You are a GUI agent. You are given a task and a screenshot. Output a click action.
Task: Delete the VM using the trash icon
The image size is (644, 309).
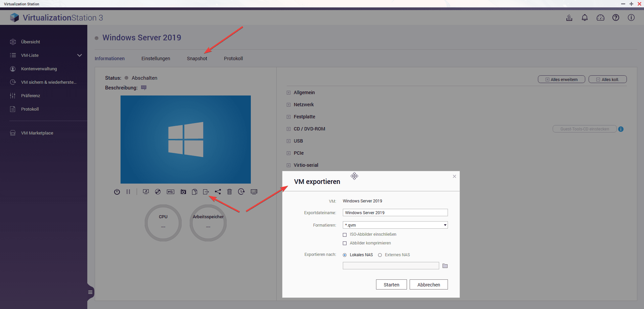click(x=229, y=192)
